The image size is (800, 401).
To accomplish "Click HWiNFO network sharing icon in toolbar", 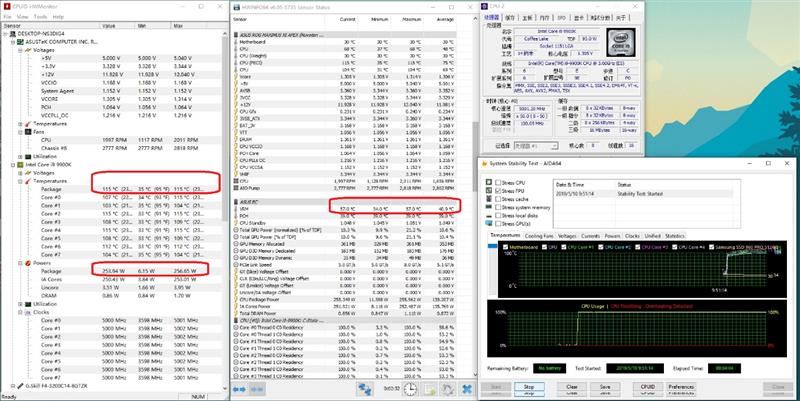I will pos(365,389).
